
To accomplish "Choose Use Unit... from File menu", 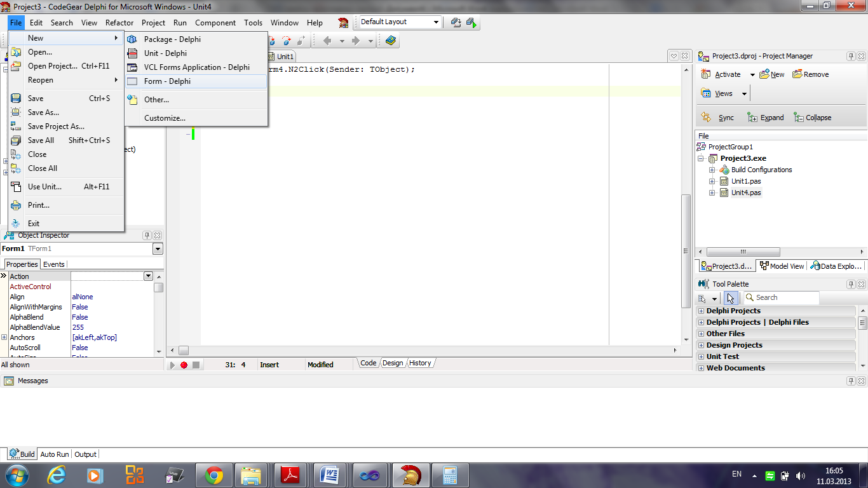I will 66,187.
